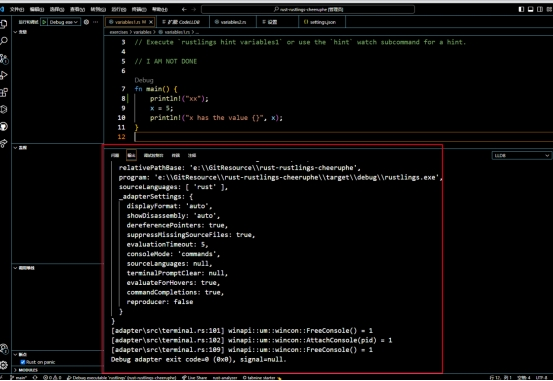Click the variables breadcrumb segment
This screenshot has width=553, height=381.
click(x=142, y=32)
